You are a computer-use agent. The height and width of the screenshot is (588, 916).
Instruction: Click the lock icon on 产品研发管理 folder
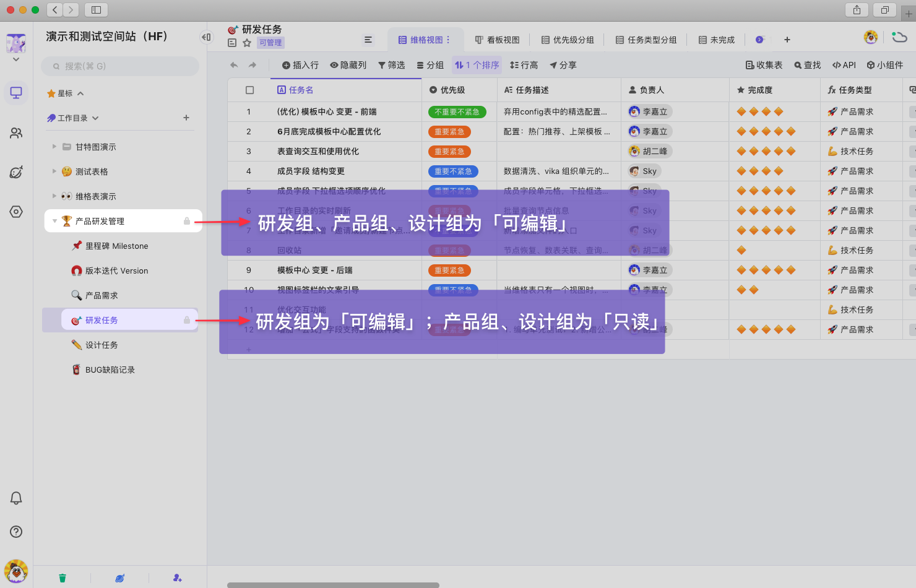click(187, 221)
